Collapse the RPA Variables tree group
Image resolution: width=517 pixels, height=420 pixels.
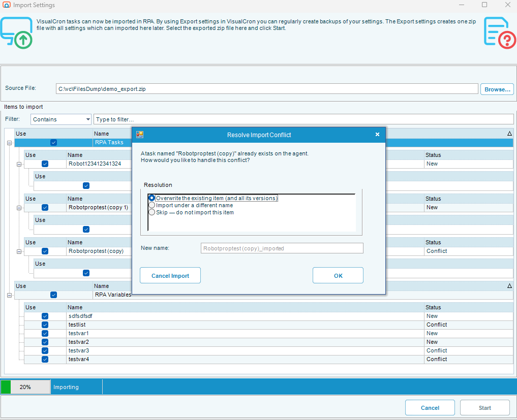point(9,296)
